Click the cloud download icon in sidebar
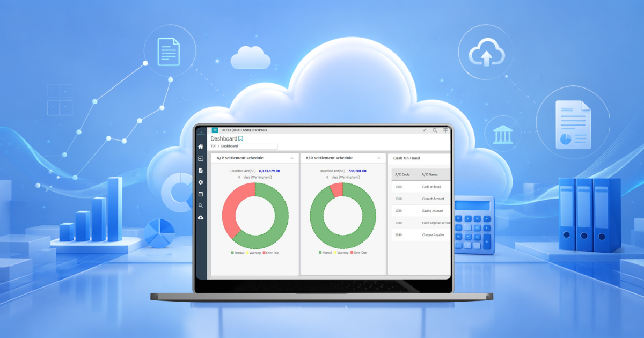The image size is (644, 338). pos(201,217)
